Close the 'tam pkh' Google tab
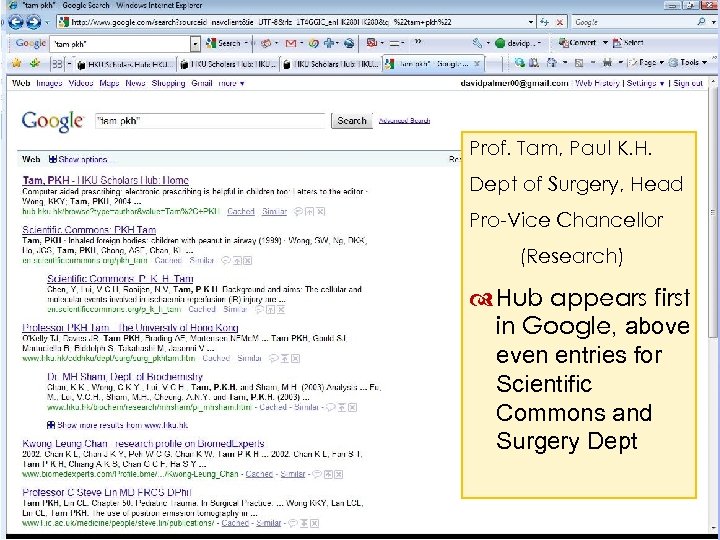The height and width of the screenshot is (540, 720). click(x=477, y=64)
